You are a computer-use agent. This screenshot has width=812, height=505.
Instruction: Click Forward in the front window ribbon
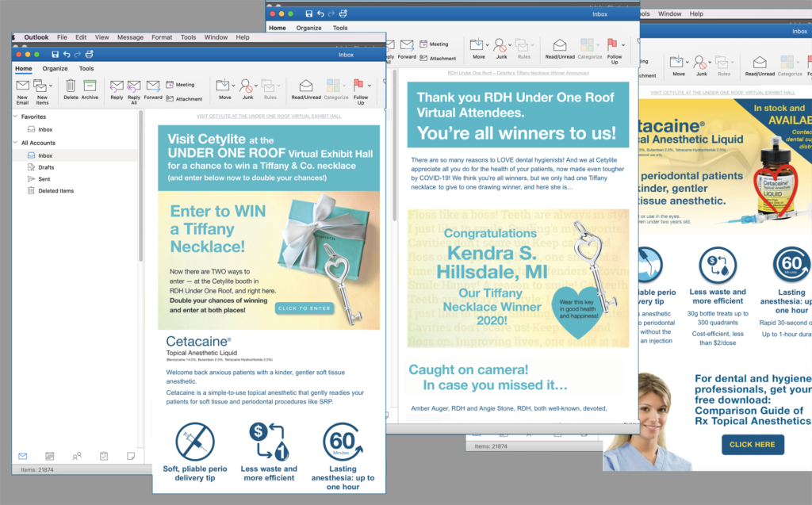point(153,90)
